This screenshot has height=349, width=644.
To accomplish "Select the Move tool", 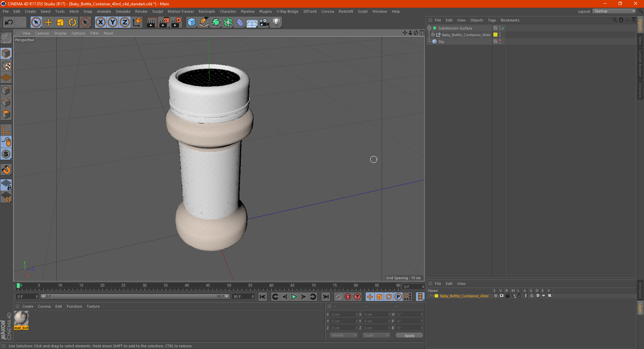I will point(48,22).
